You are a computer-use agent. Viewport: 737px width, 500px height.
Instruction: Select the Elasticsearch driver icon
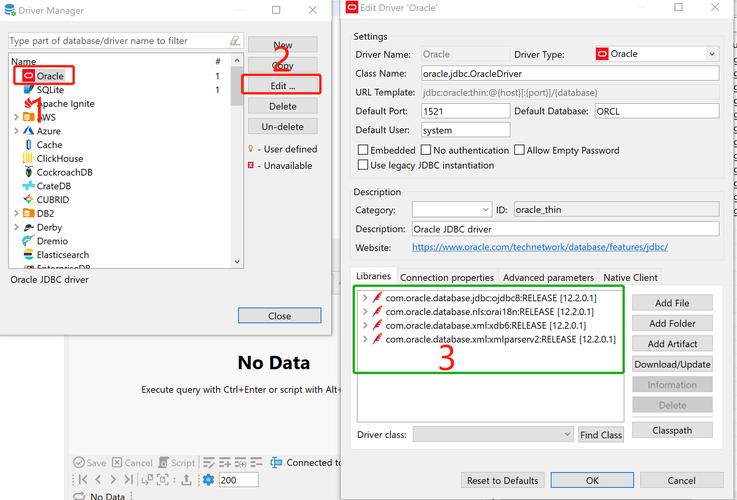(x=28, y=255)
